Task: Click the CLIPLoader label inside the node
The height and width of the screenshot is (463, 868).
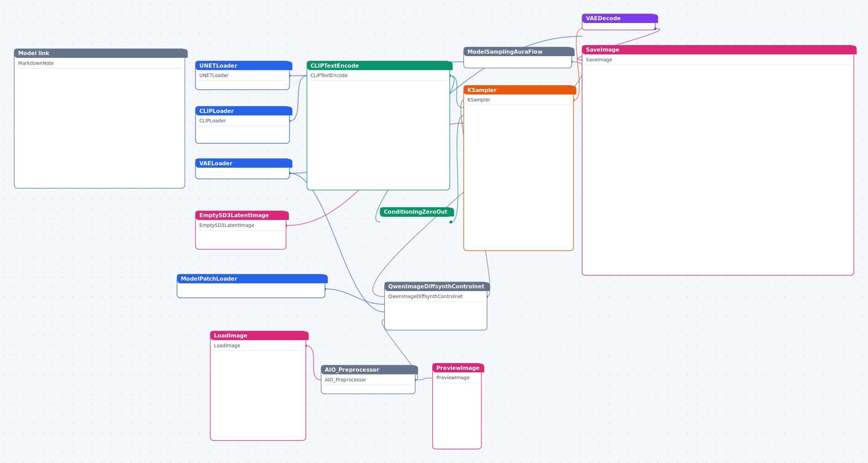Action: point(213,121)
